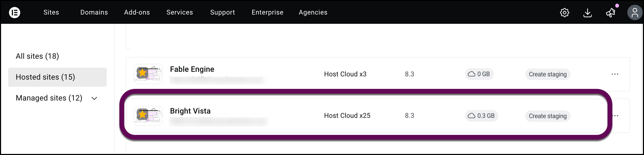
Task: Select Hosted sites (15) filter
Action: coord(45,77)
